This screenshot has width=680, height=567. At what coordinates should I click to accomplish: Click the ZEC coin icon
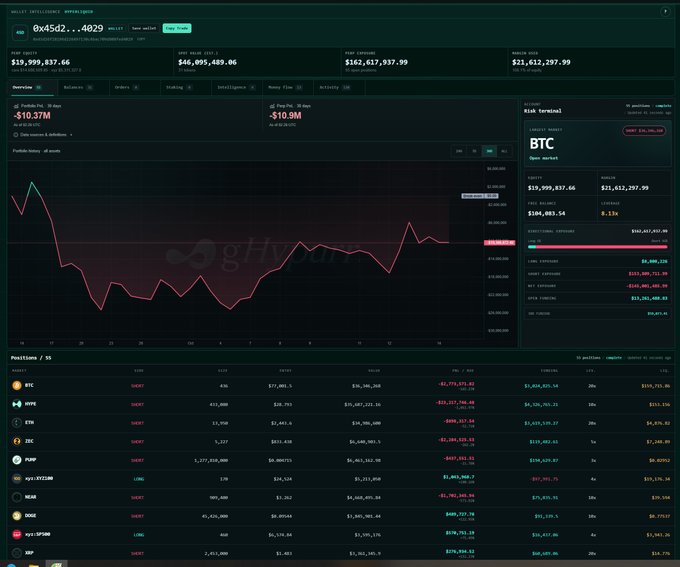coord(17,441)
